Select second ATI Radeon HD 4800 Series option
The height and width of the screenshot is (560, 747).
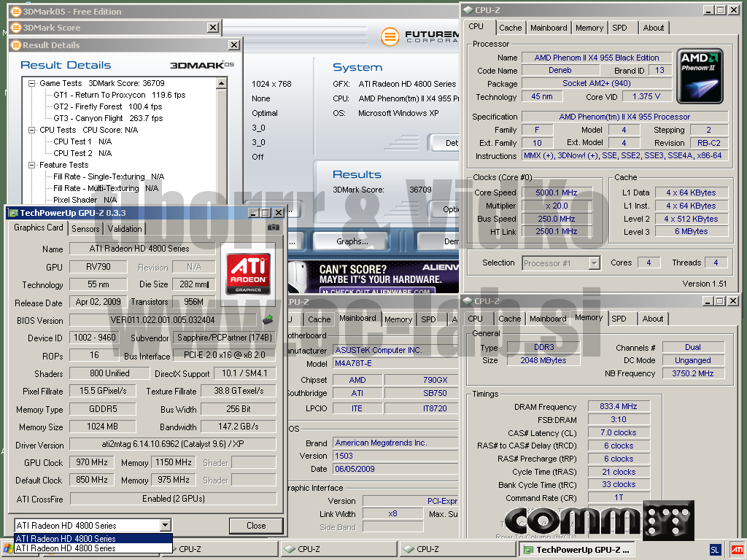93,548
